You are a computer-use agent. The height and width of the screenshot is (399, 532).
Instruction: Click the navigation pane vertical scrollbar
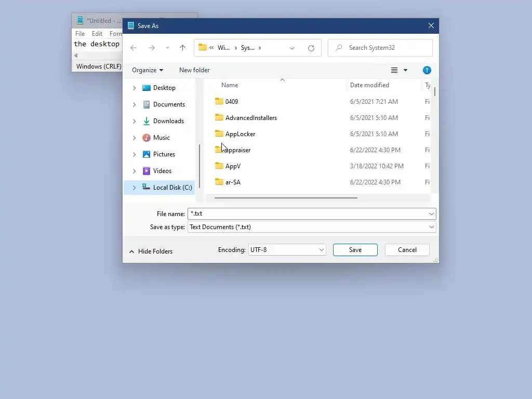pyautogui.click(x=199, y=166)
